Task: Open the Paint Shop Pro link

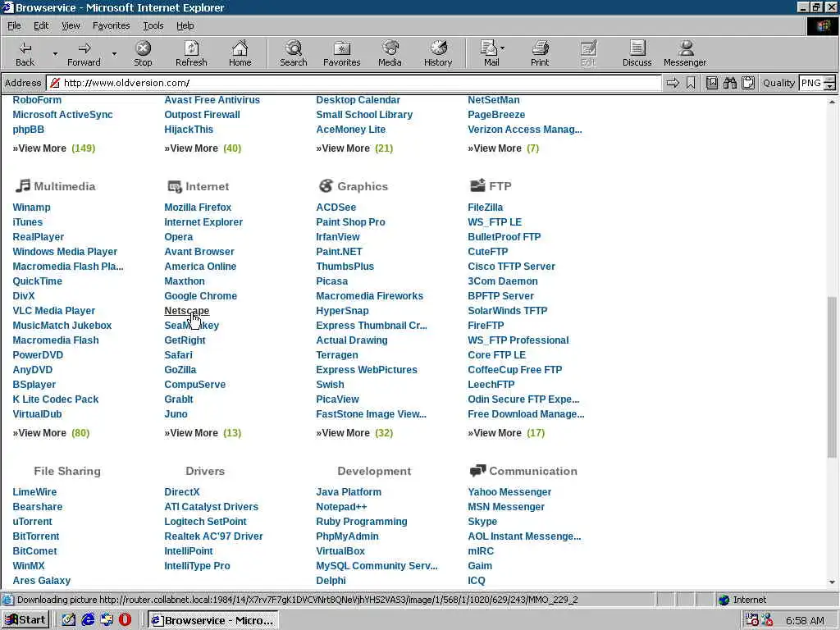Action: [350, 221]
